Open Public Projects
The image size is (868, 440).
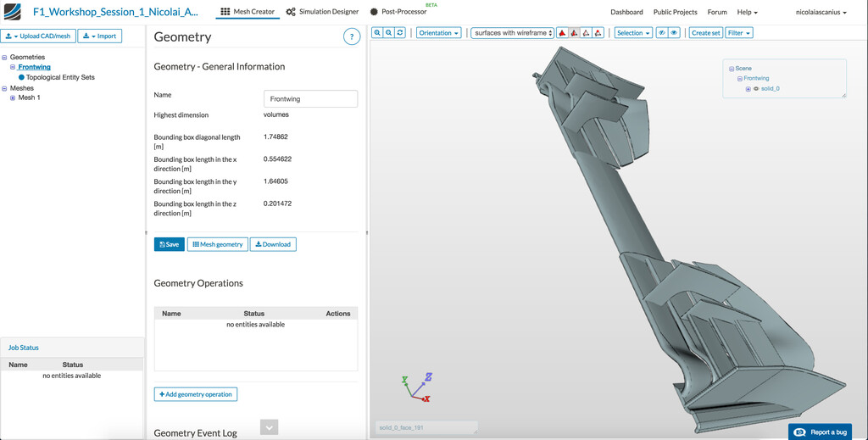pos(675,12)
